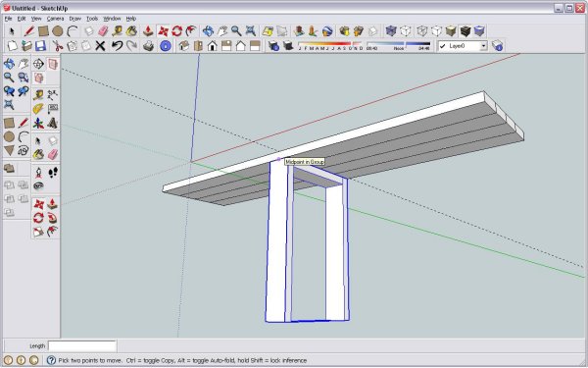Click Zoom Extents in the top toolbar
588x368 pixels.
coord(251,31)
